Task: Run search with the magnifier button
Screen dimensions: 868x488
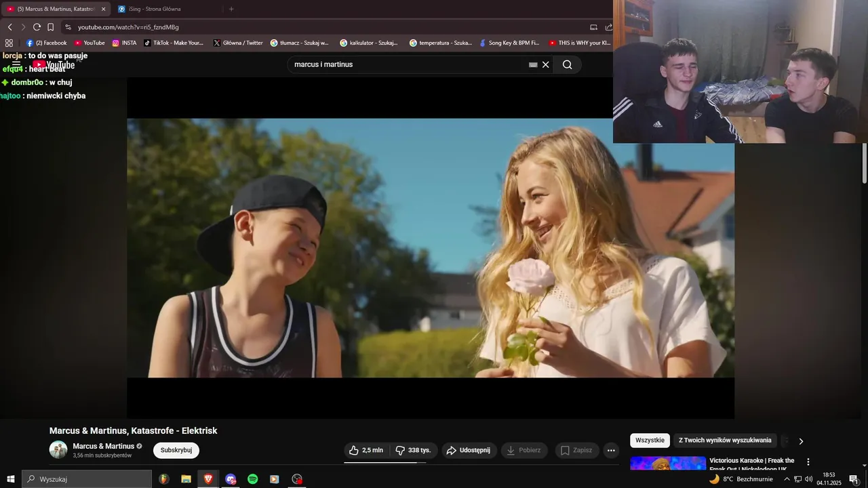Action: 568,64
